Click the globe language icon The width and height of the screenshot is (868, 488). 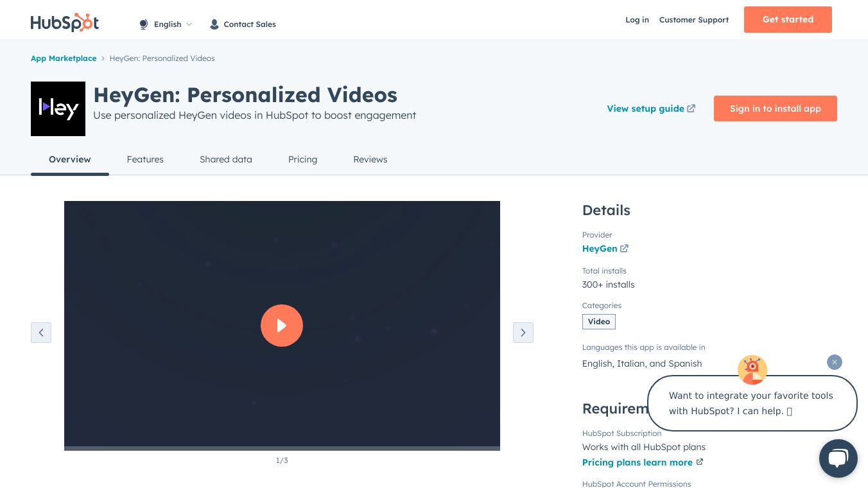144,24
